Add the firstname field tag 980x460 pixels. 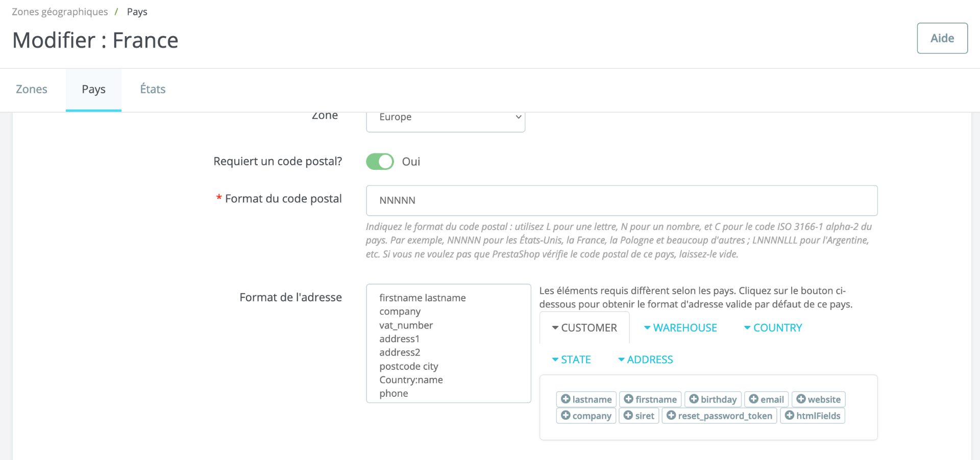[x=650, y=399]
